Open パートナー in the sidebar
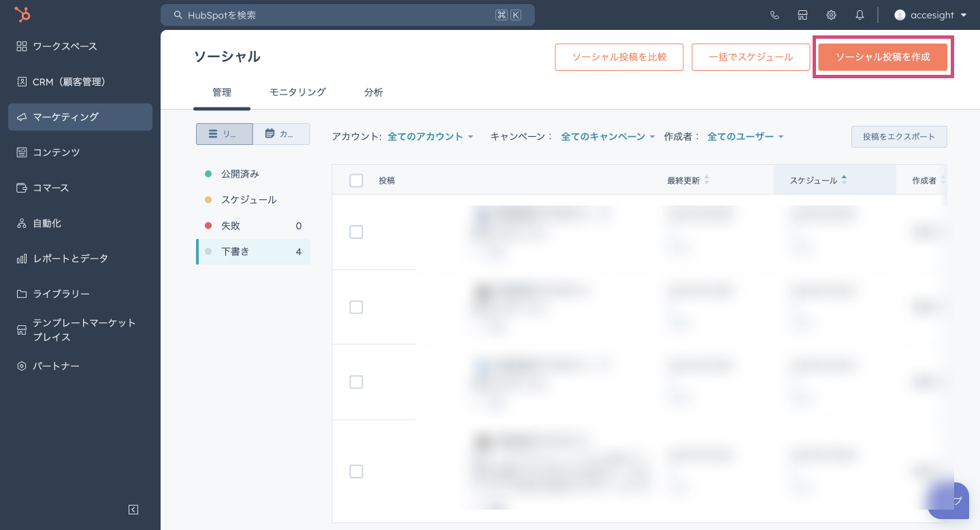Image resolution: width=980 pixels, height=530 pixels. (x=80, y=366)
